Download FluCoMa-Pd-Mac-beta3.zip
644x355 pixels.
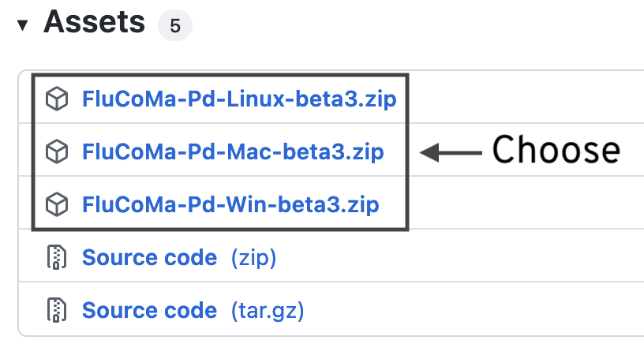tap(233, 151)
